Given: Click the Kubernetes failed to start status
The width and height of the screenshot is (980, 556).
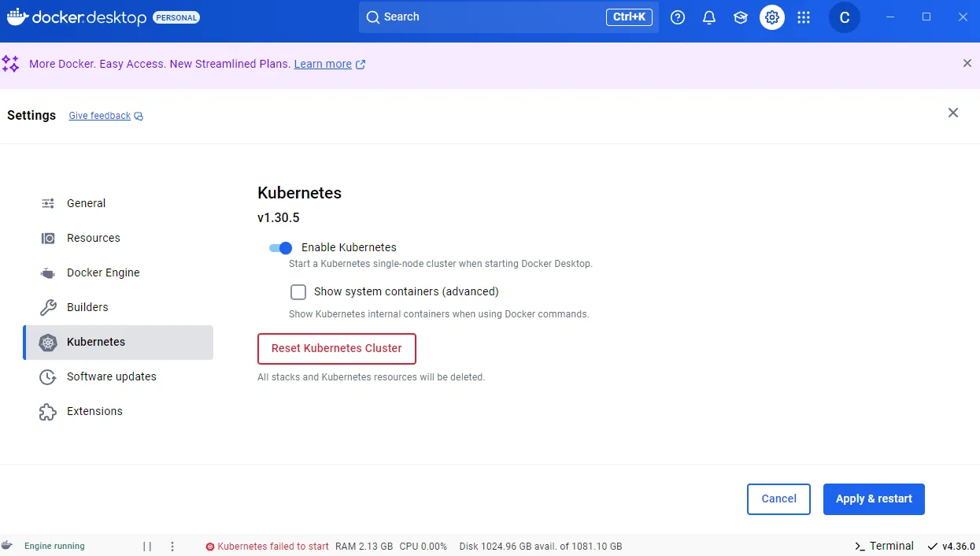Looking at the screenshot, I should [x=268, y=546].
